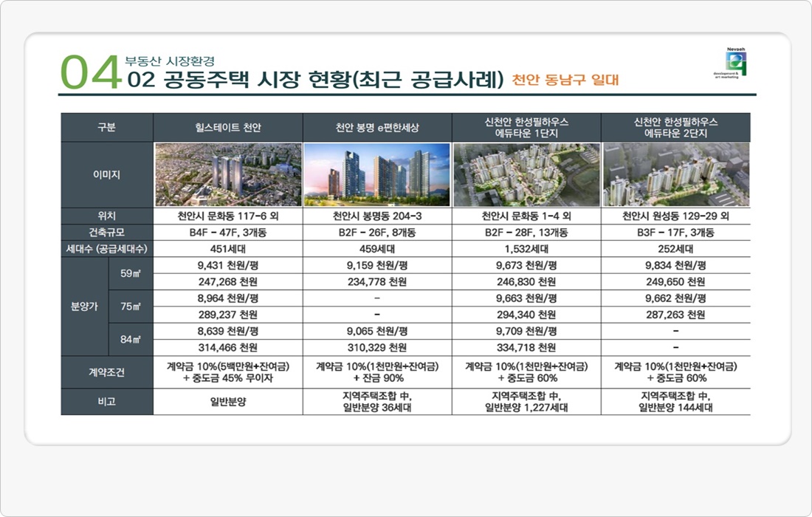Screen dimensions: 812x517
Task: Click the 451세대 cell
Action: pos(228,249)
